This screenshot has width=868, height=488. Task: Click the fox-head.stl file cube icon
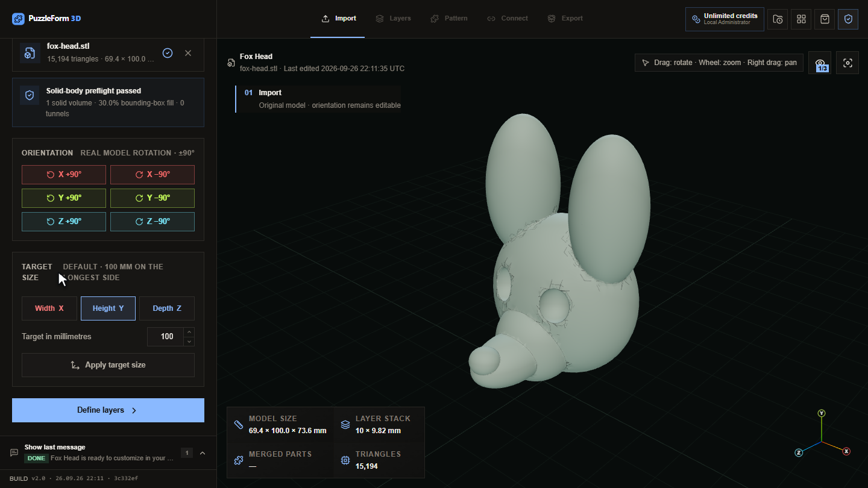[x=30, y=53]
